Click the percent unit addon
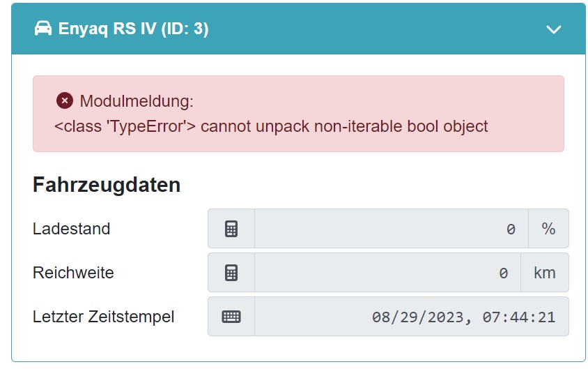Screen dimensions: 588x369 coord(548,229)
